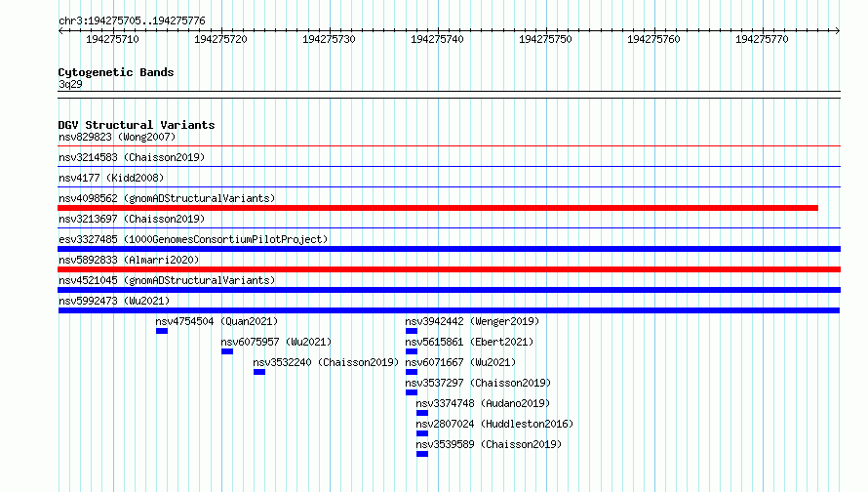Click the nsv3213697 (Chaisson2019) variant label
The width and height of the screenshot is (868, 492).
click(132, 219)
